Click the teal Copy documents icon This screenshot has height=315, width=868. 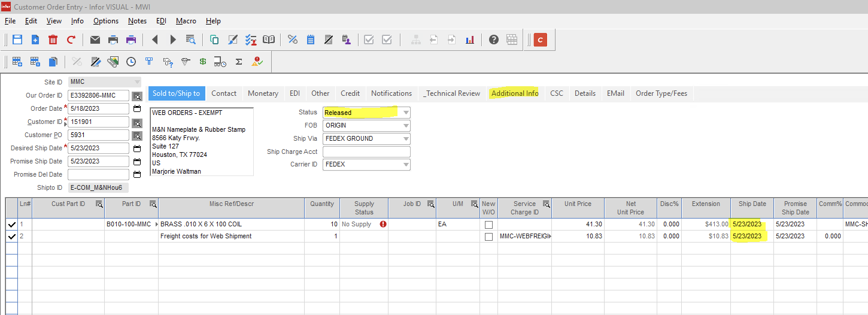(214, 40)
